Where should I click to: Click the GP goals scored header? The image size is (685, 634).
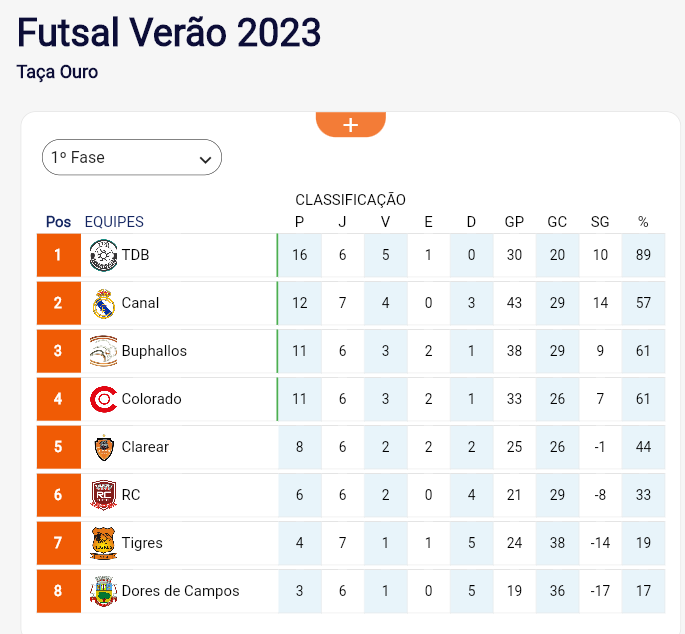coord(514,222)
